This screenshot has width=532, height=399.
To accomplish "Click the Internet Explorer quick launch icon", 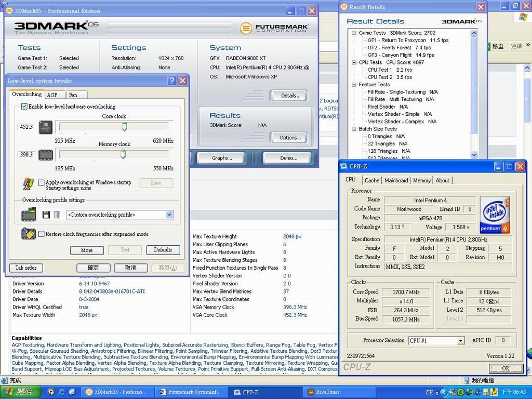I will pos(62,392).
